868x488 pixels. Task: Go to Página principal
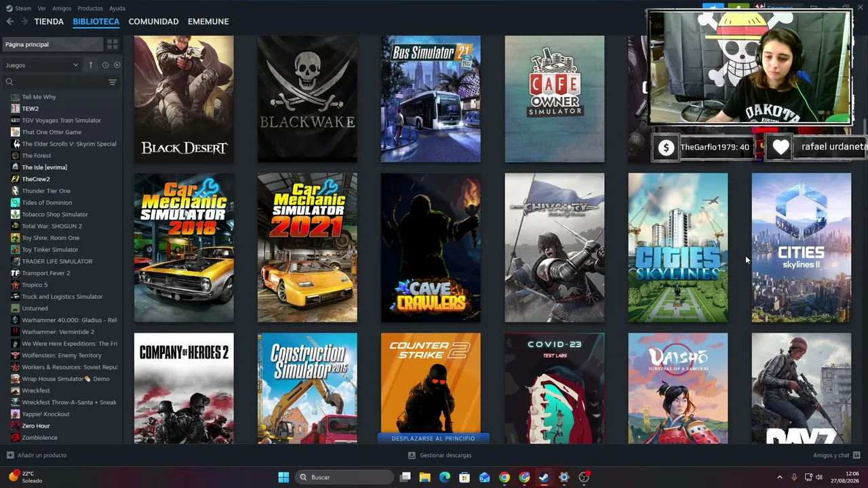pos(53,44)
